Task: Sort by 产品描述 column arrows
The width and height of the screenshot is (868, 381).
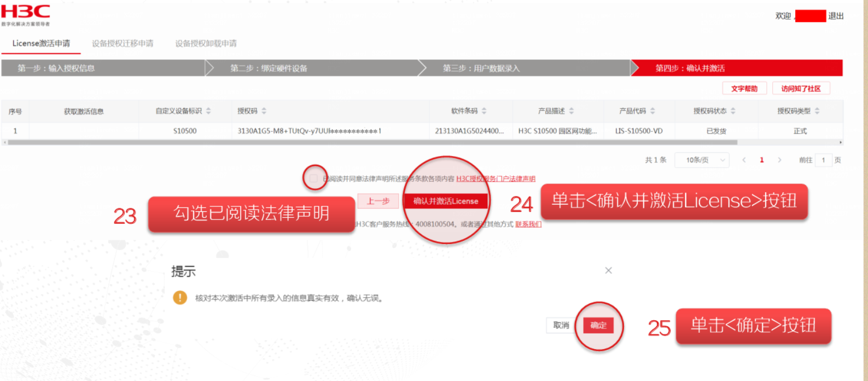Action: [x=572, y=111]
